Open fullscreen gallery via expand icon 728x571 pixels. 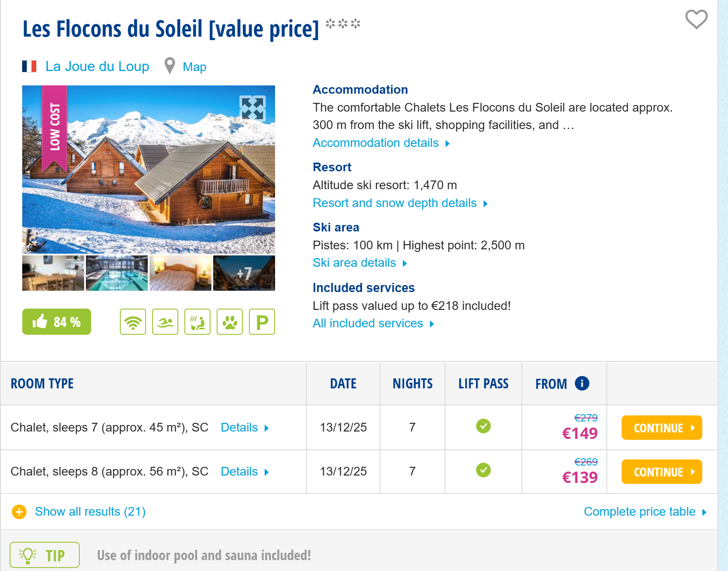252,108
